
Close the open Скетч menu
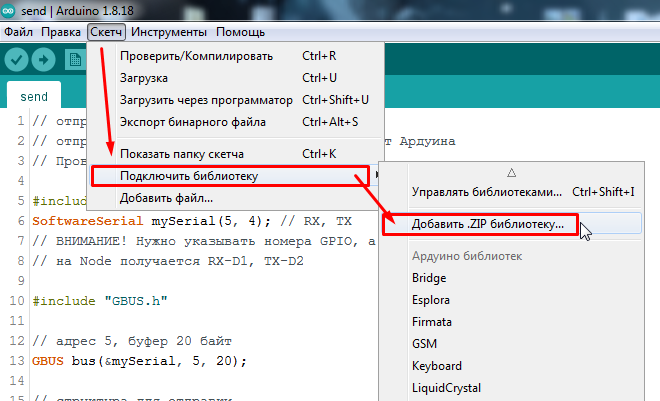pyautogui.click(x=106, y=32)
